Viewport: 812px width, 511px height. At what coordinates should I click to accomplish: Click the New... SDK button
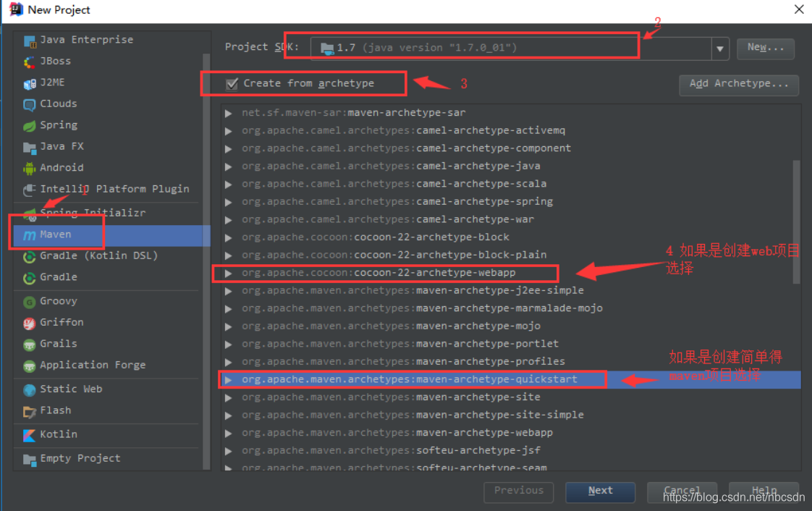coord(766,48)
